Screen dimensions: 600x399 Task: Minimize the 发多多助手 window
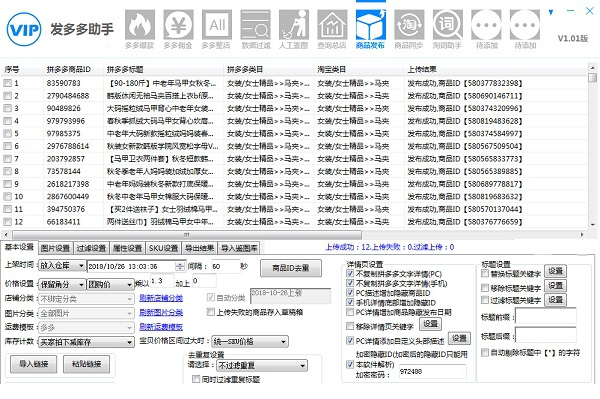570,11
